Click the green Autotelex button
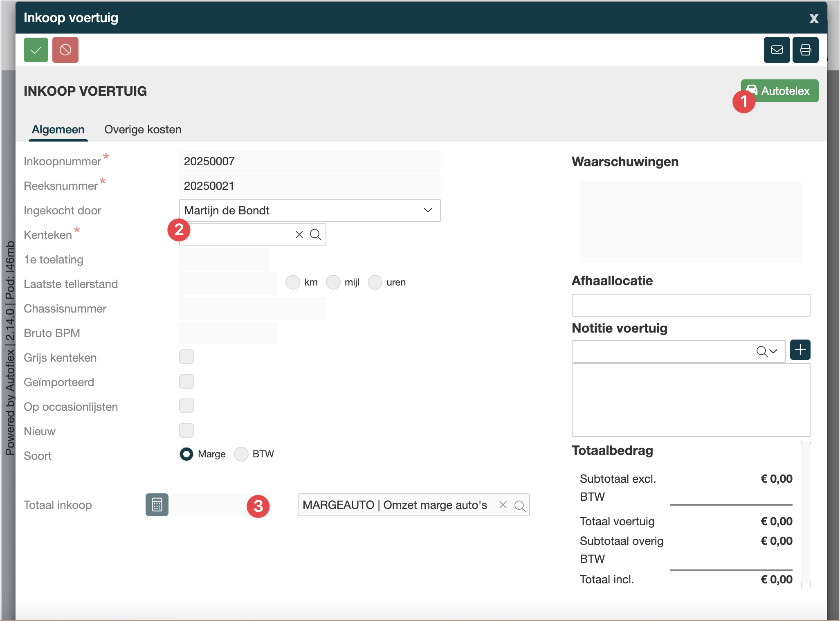 [784, 91]
